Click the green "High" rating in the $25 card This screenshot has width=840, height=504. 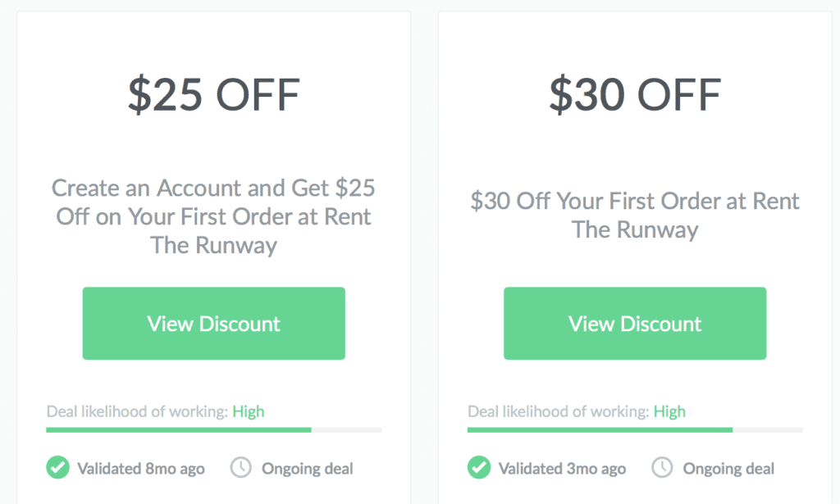(248, 411)
